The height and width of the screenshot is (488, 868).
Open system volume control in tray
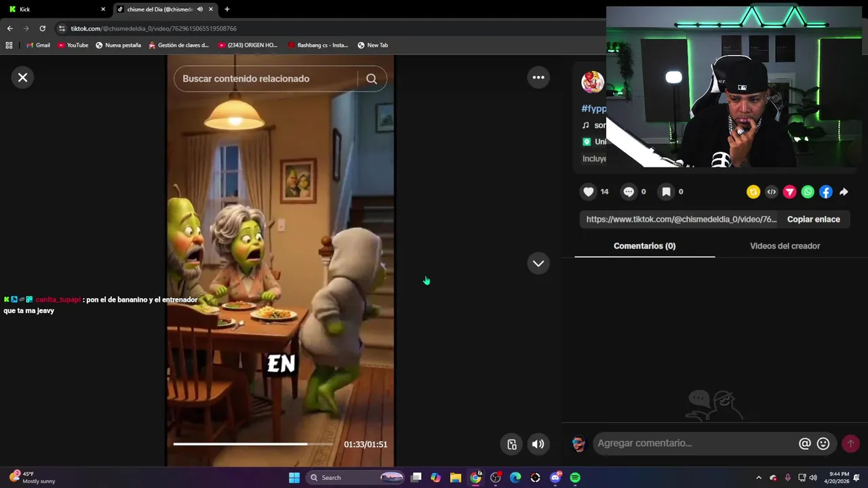coord(813,478)
